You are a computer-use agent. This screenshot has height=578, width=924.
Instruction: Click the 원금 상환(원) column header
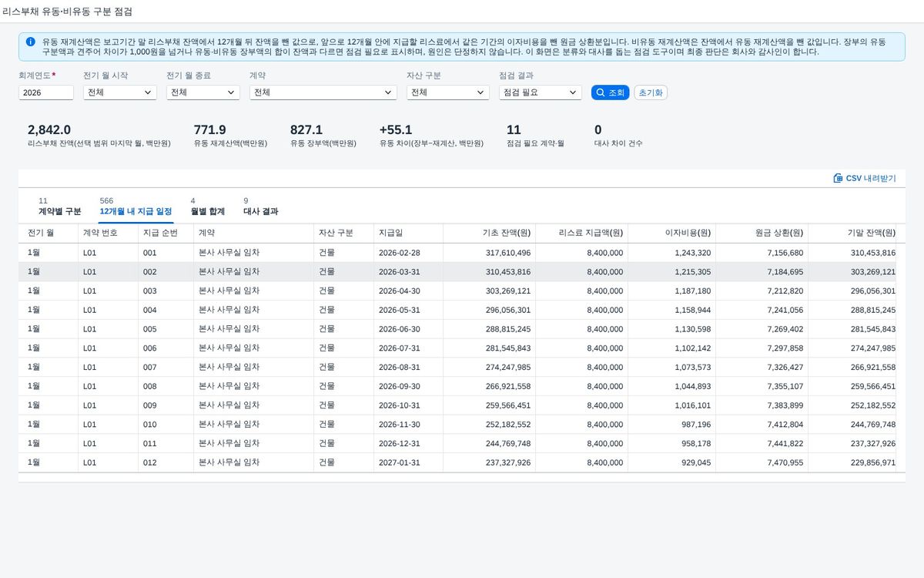pos(762,233)
